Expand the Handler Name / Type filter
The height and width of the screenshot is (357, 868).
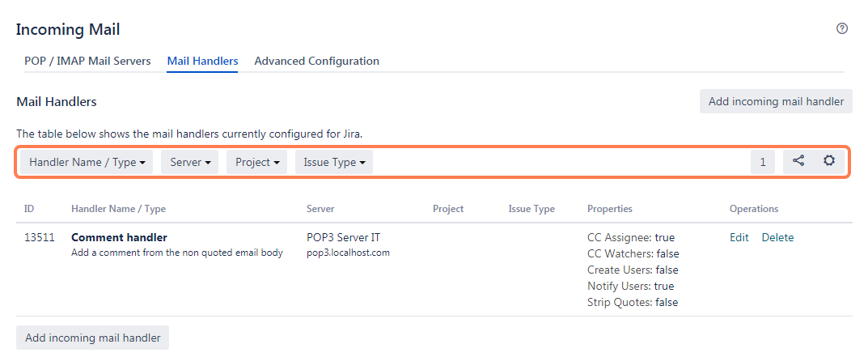point(87,162)
